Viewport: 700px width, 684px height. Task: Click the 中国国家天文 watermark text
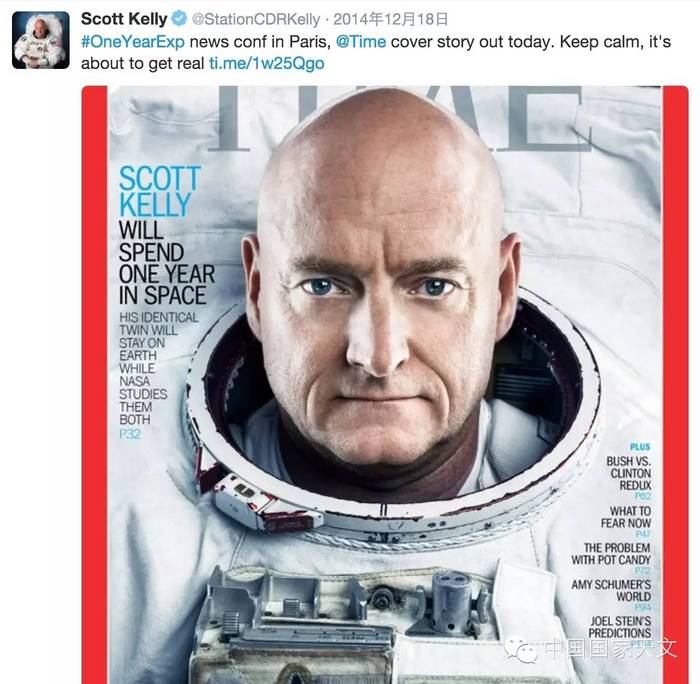click(x=612, y=648)
